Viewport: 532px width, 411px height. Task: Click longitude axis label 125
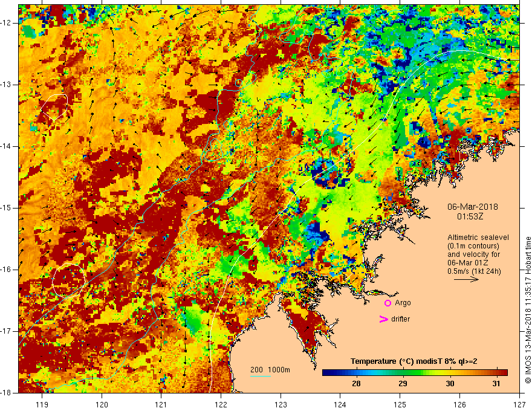tap(400, 404)
